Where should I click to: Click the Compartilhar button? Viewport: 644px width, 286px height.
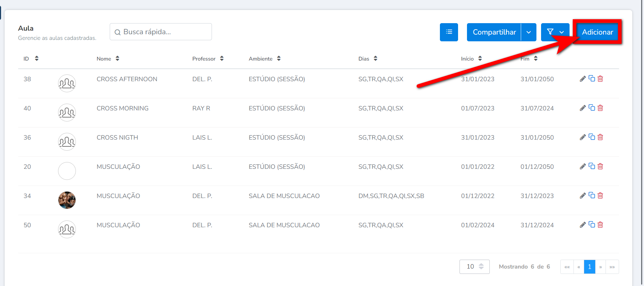[x=494, y=32]
